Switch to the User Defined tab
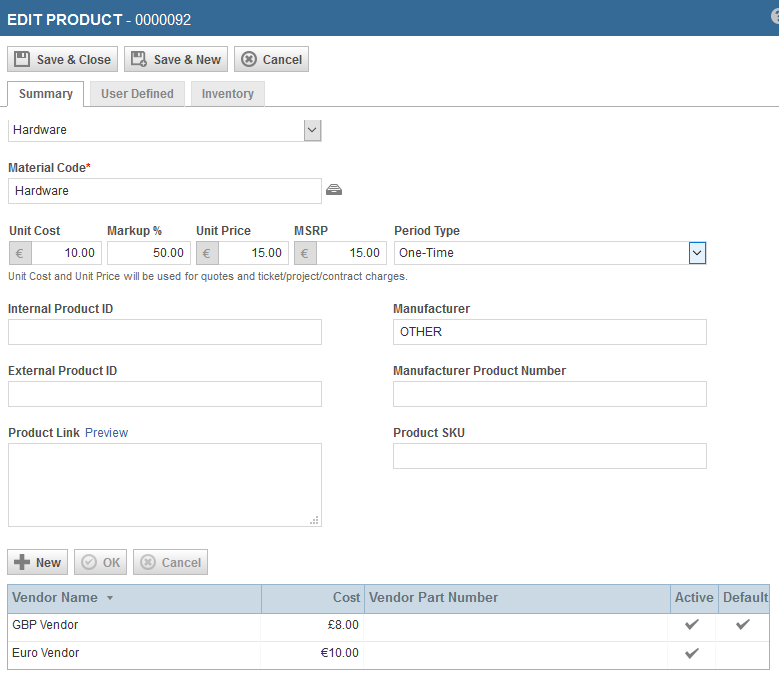This screenshot has height=677, width=779. [x=137, y=94]
